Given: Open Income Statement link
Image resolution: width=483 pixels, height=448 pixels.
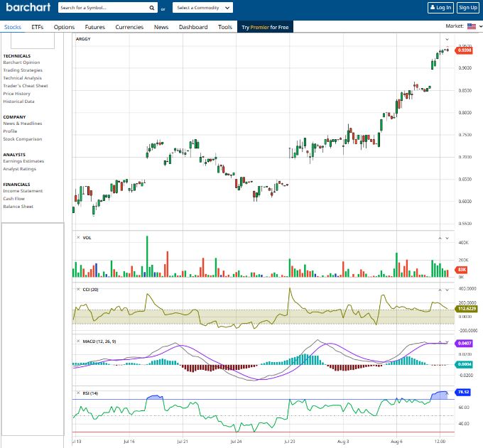Looking at the screenshot, I should (x=23, y=190).
